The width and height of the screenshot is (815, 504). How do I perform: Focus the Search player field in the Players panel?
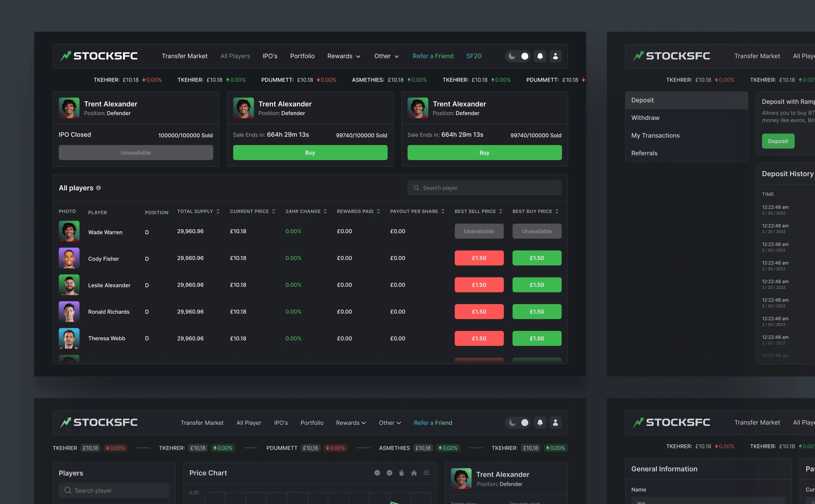click(x=114, y=490)
